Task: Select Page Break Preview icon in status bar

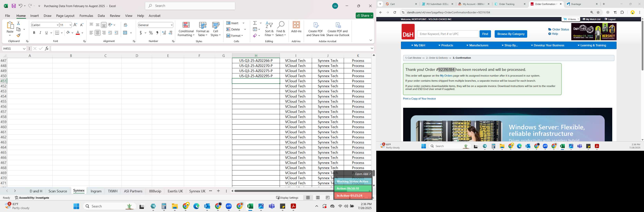Action: 327,198
